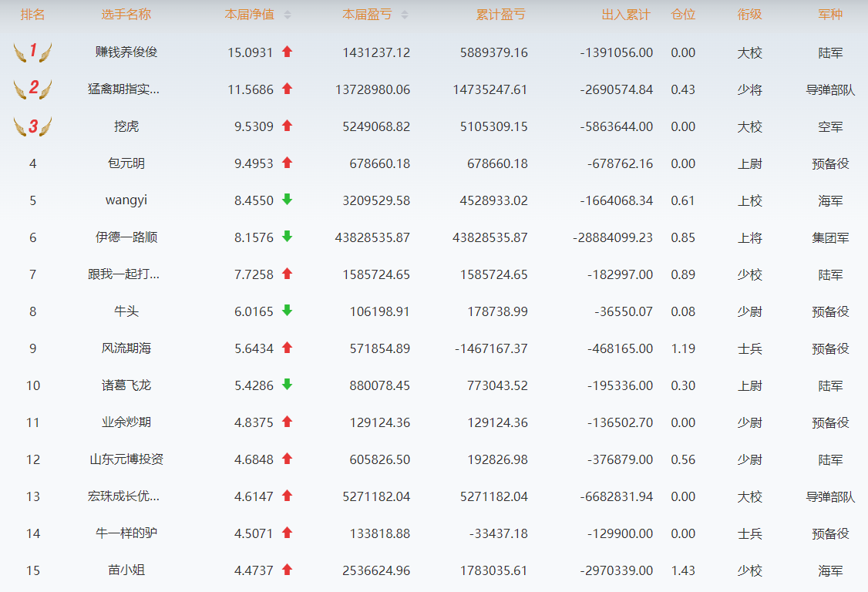The width and height of the screenshot is (868, 592).
Task: Sort by 本届盈亏 column arrows
Action: (405, 15)
